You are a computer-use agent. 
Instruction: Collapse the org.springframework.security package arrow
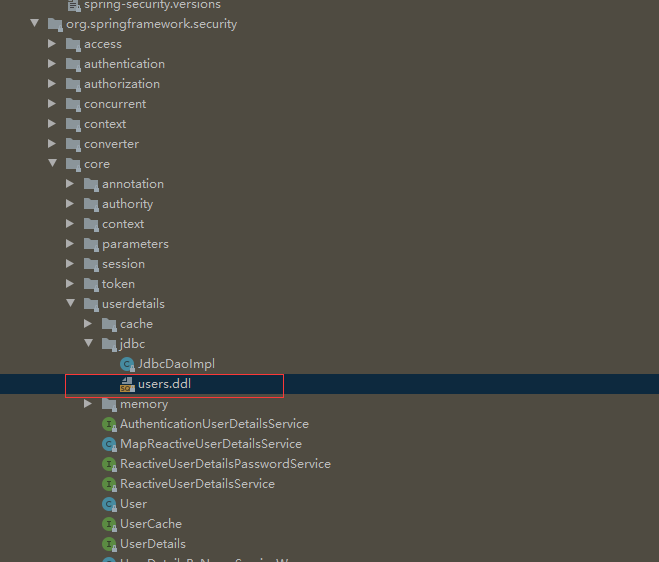[x=35, y=23]
